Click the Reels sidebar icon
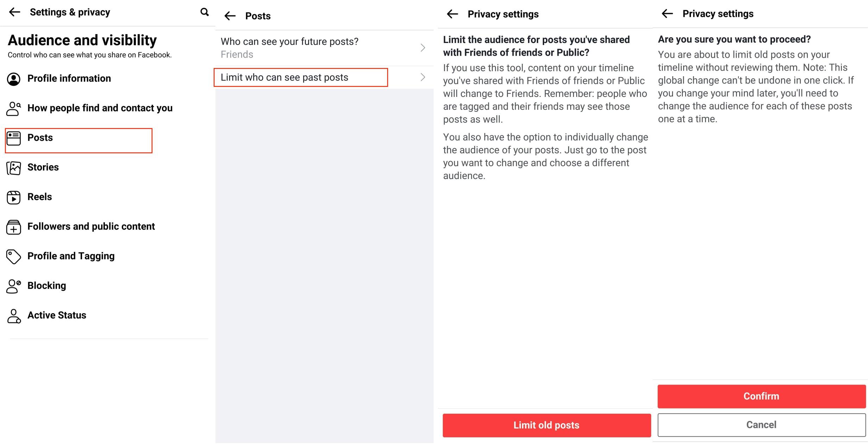This screenshot has height=444, width=868. coord(14,197)
